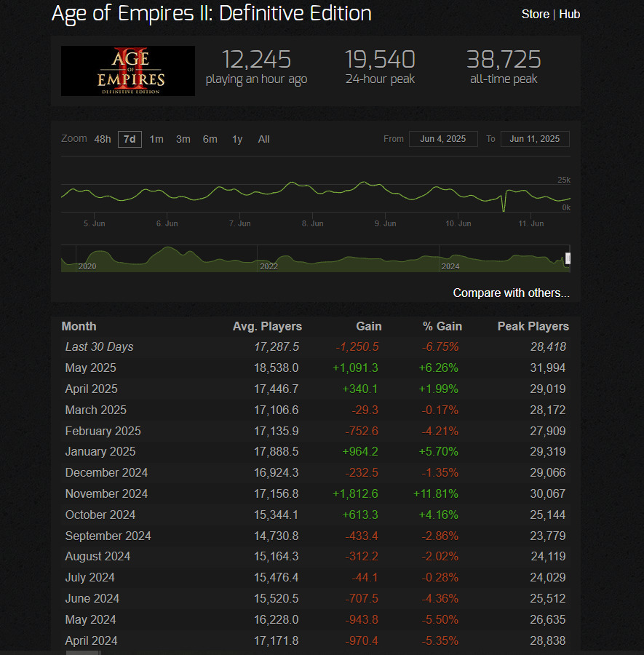Click the +11.81% gain value
Screen dimensions: 644x655
436,493
